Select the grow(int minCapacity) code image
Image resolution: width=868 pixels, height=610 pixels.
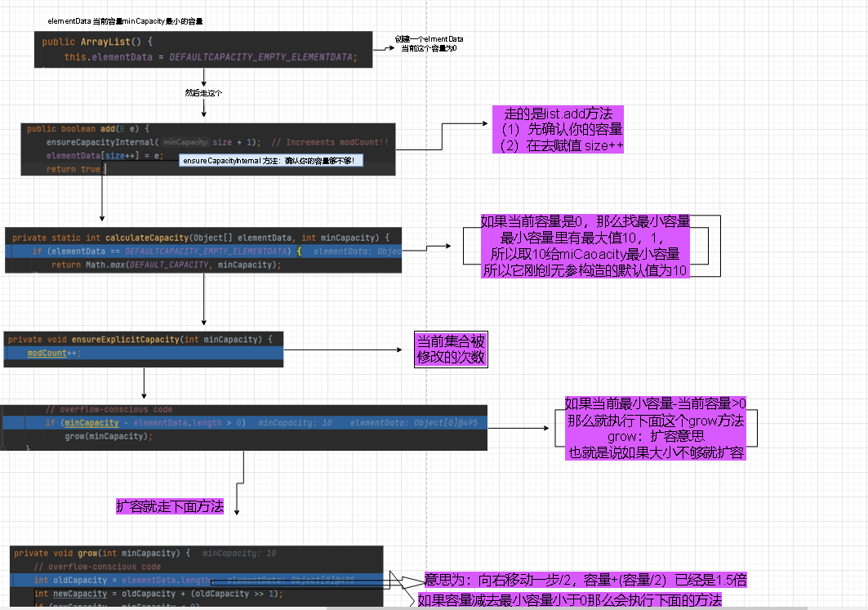click(197, 577)
